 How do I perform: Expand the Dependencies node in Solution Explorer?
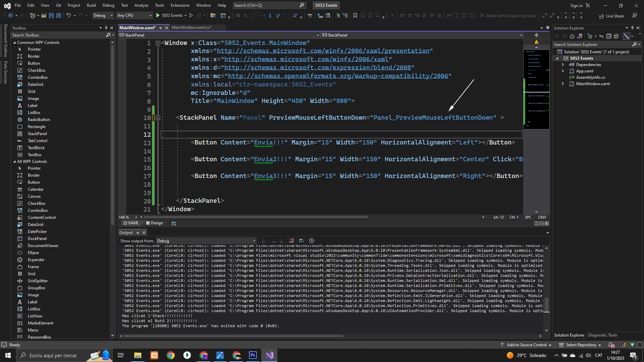pos(563,65)
